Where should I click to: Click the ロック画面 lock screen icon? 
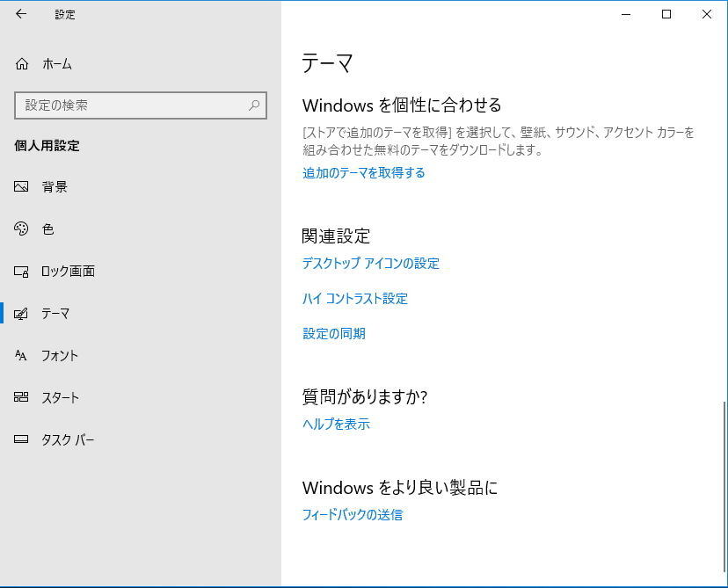click(x=22, y=271)
